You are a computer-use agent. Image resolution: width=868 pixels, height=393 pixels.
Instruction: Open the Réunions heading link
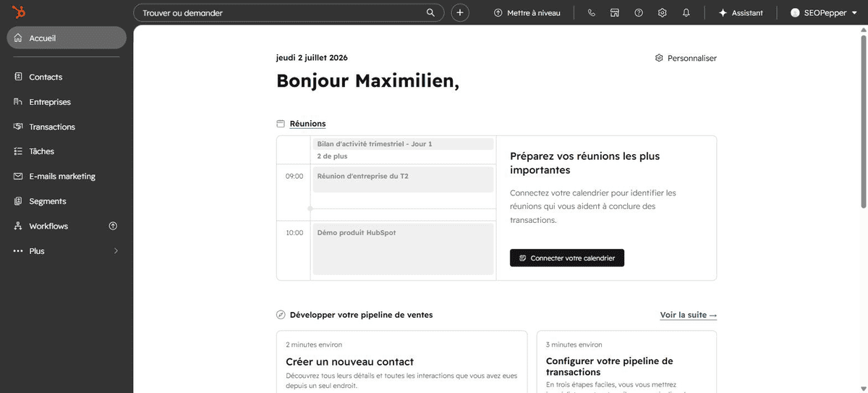pos(307,124)
